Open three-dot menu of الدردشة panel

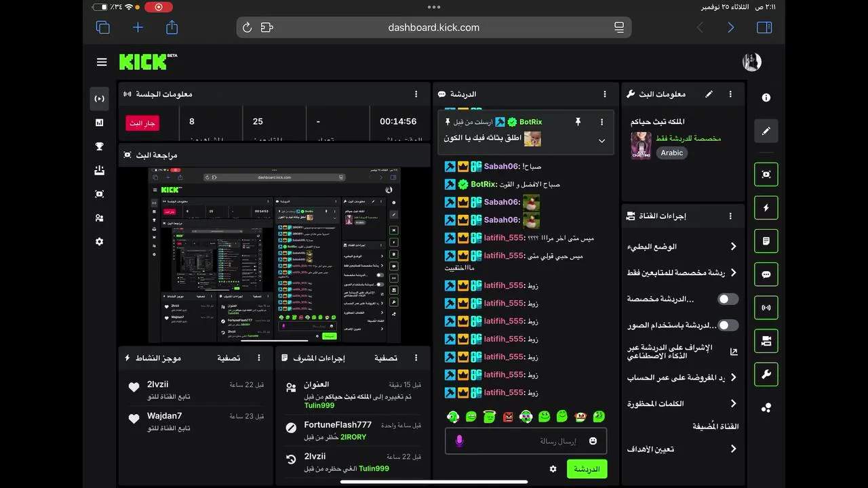pyautogui.click(x=605, y=94)
